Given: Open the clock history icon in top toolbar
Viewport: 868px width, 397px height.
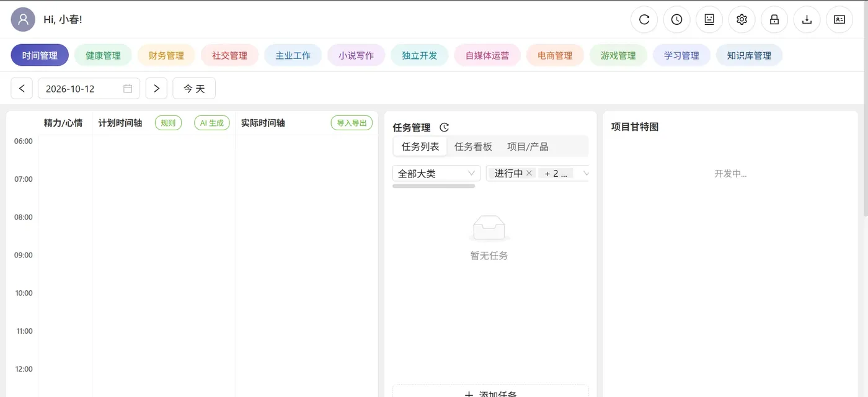Looking at the screenshot, I should (x=677, y=19).
